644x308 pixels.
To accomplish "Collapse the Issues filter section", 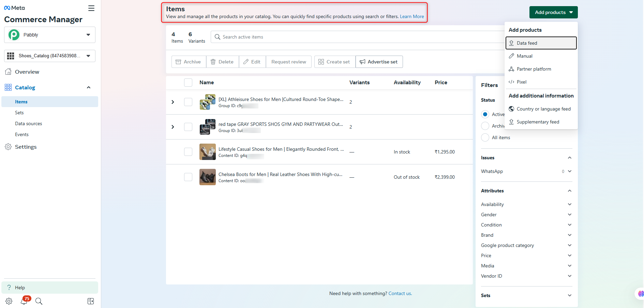I will click(x=569, y=158).
